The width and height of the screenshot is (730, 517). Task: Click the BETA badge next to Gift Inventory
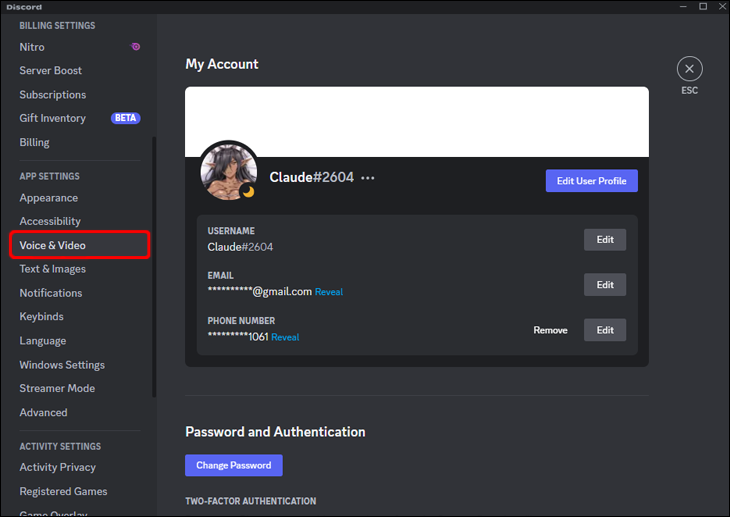point(126,118)
